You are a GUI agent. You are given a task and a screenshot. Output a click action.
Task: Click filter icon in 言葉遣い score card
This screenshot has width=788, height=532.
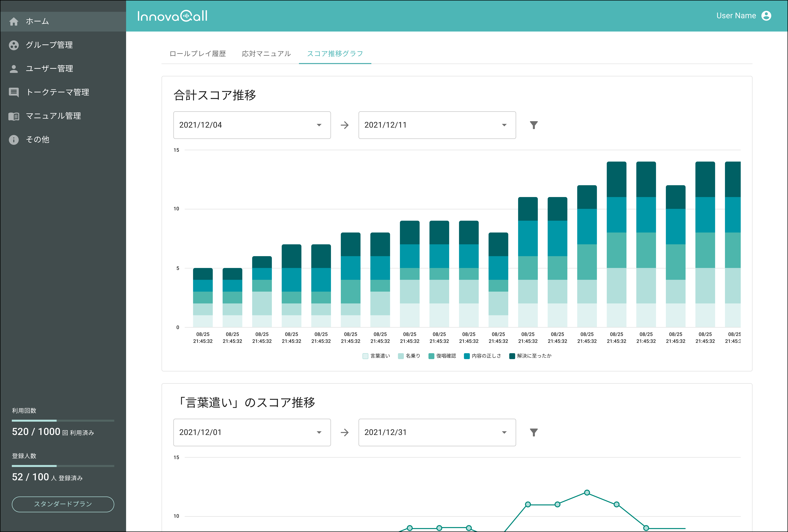pos(534,432)
